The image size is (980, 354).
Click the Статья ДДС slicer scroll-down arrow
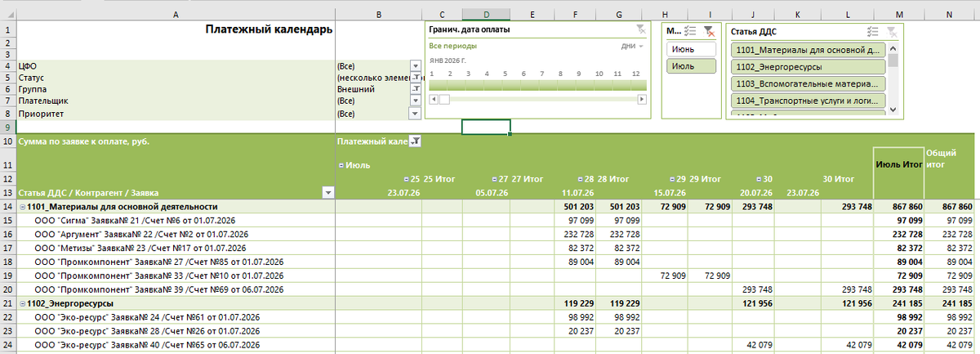pyautogui.click(x=893, y=110)
